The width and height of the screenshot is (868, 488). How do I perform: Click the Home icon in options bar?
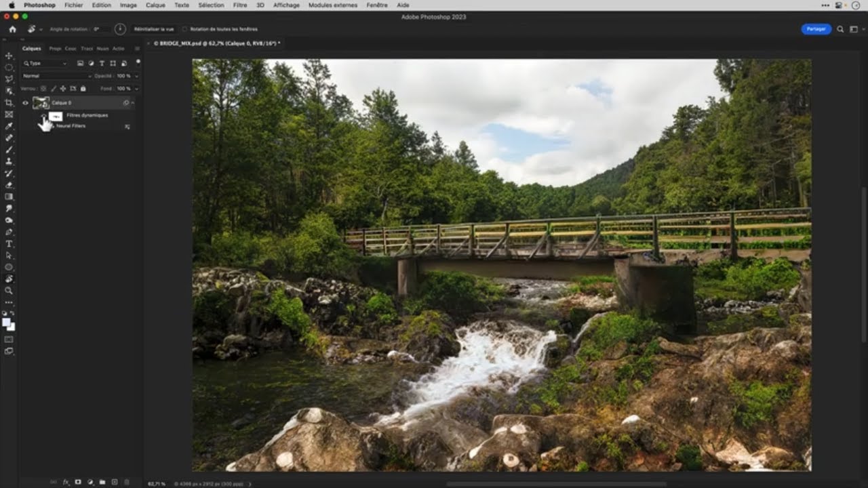[12, 29]
